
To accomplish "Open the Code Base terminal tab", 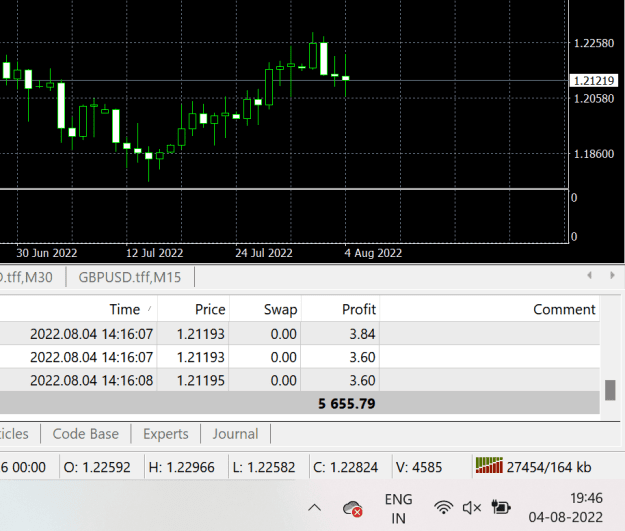I will click(x=86, y=434).
